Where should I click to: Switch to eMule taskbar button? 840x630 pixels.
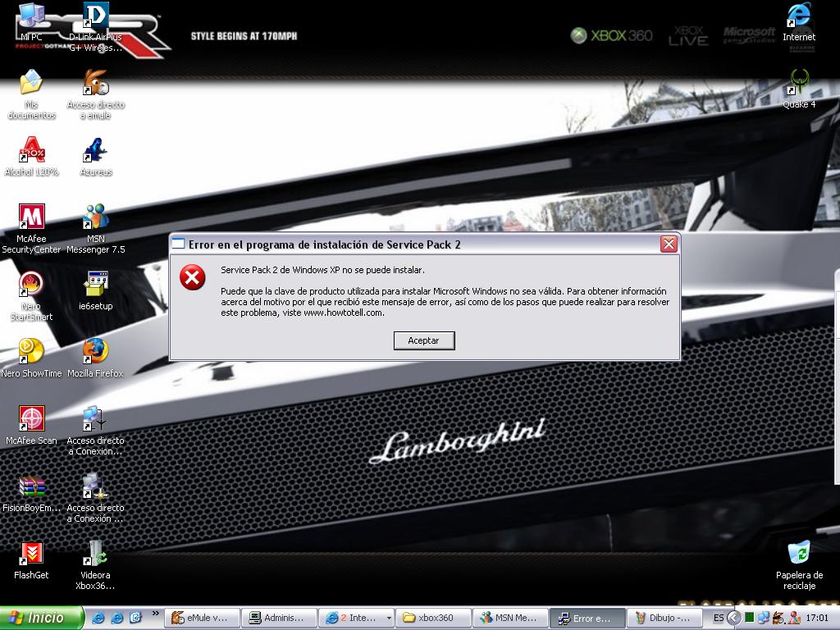pyautogui.click(x=202, y=618)
